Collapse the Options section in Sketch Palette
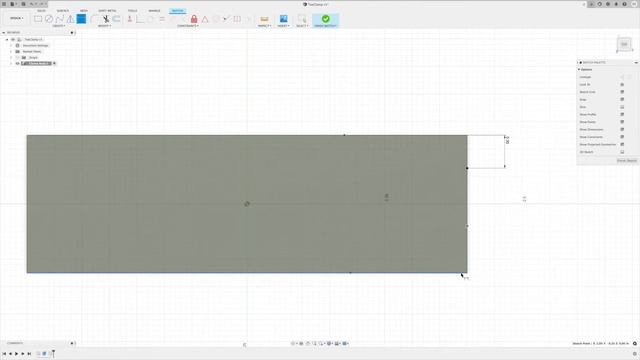Screen dimensions: 640x360 (579, 69)
